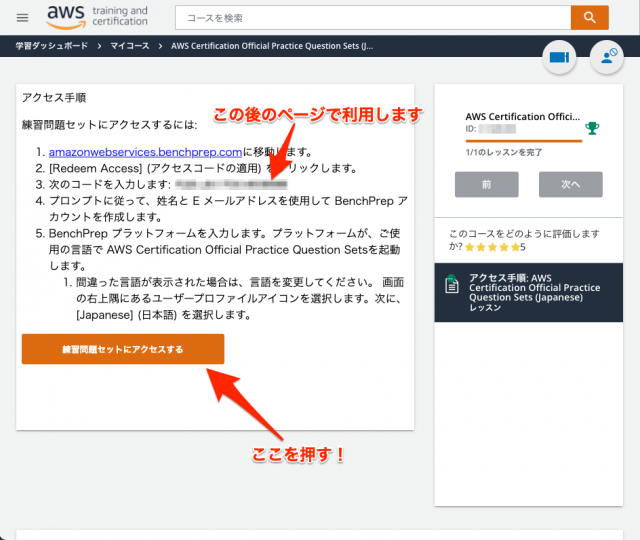Screen dimensions: 640x540
Task: Rate course with the third star
Action: [493, 247]
